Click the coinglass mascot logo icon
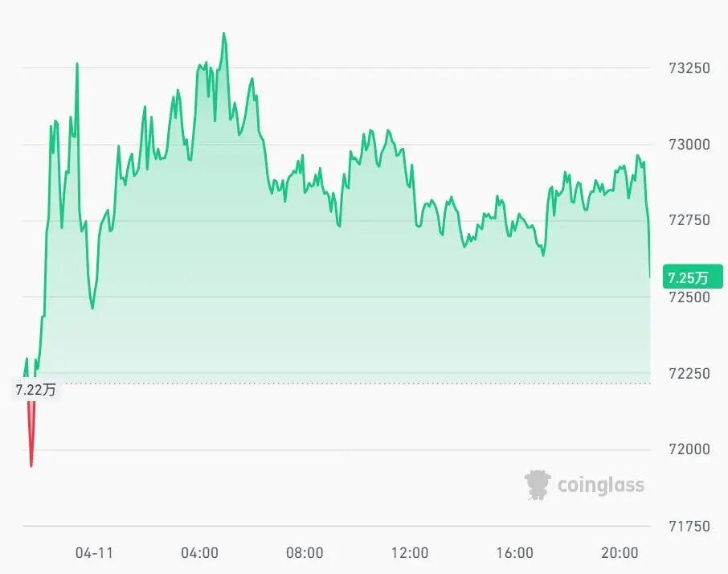 538,485
